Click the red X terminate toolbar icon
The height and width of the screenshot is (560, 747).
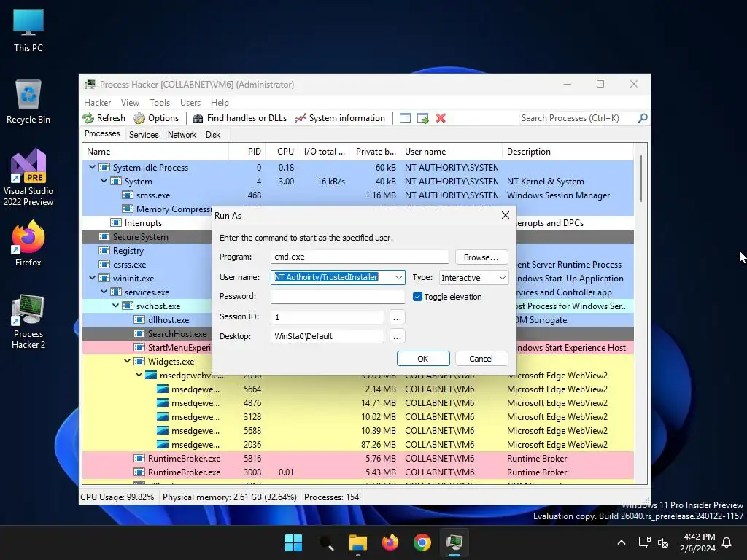441,118
